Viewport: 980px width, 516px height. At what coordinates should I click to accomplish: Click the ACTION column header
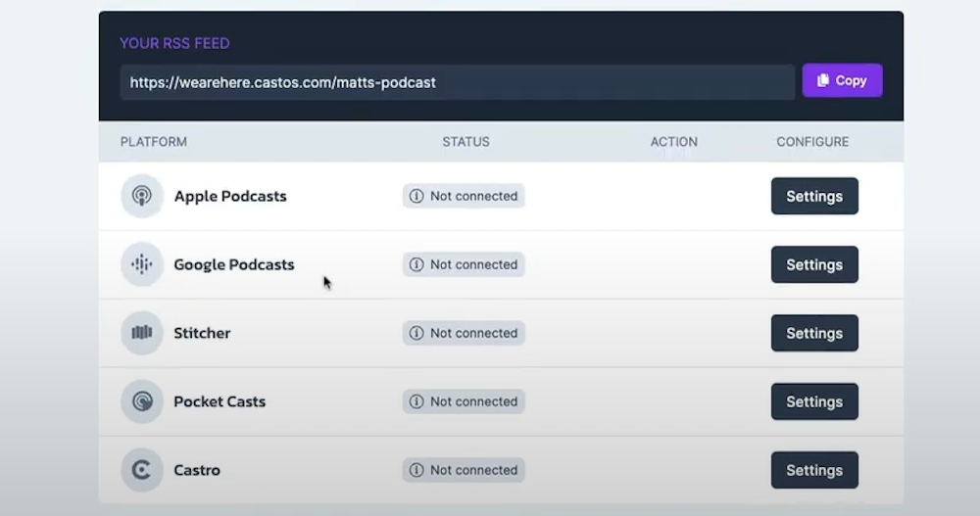coord(674,142)
